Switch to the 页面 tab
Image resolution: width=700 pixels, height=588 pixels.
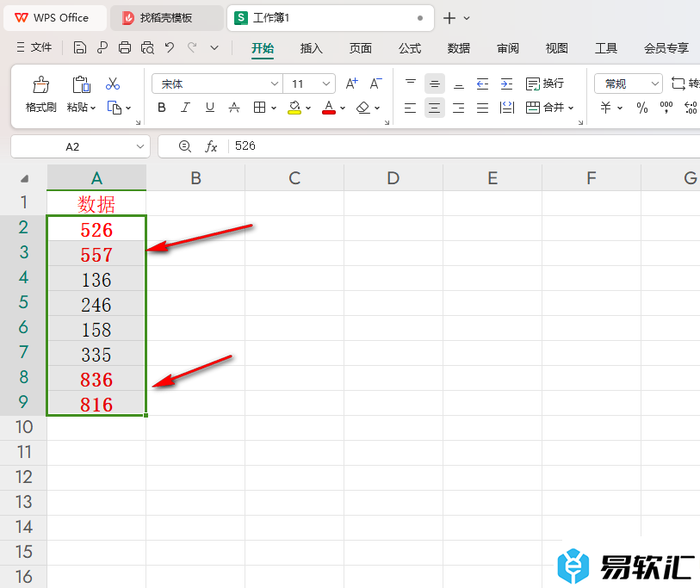[360, 48]
